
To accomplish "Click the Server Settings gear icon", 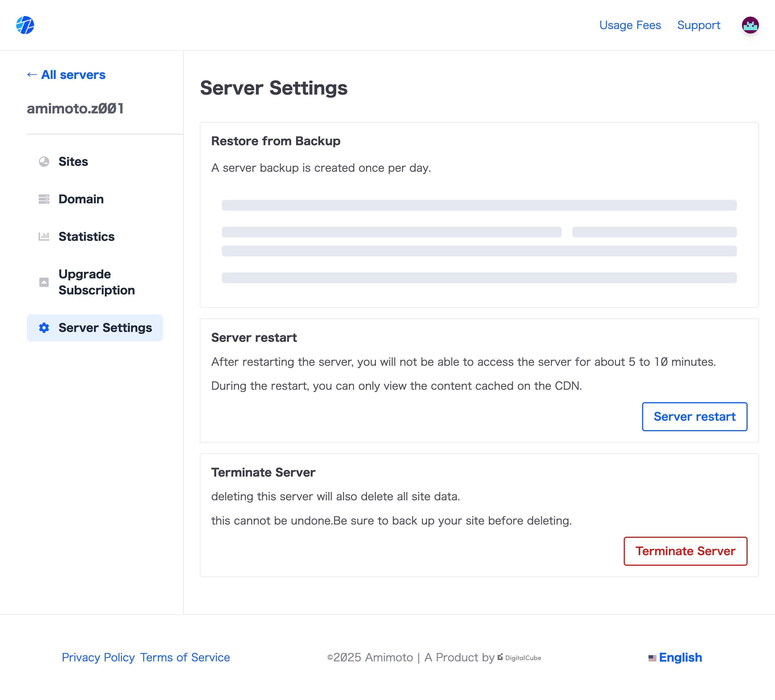I will [x=44, y=328].
